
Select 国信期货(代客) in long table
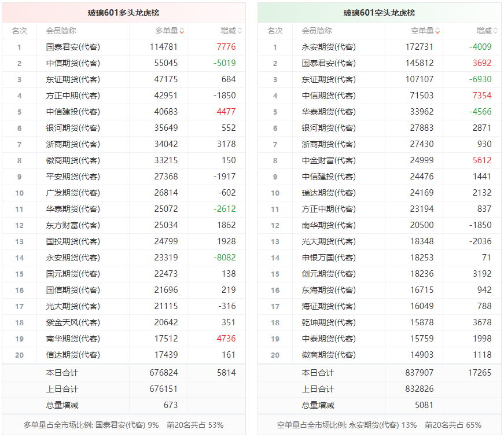click(x=73, y=290)
